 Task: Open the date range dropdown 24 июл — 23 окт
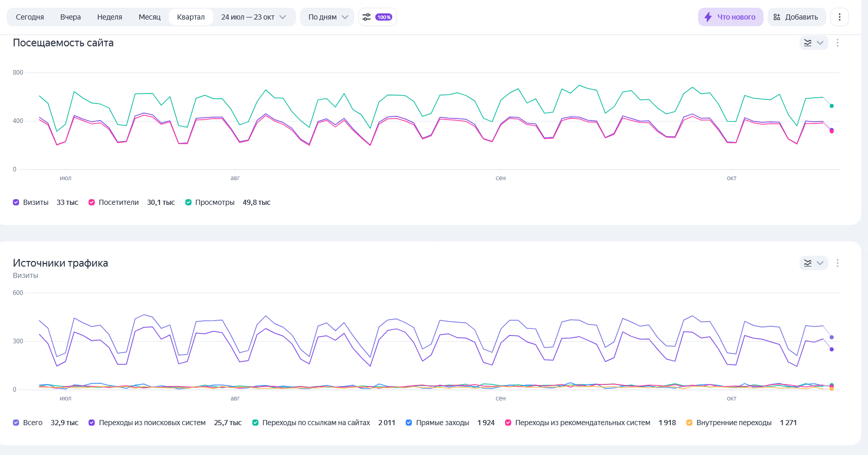[x=253, y=17]
